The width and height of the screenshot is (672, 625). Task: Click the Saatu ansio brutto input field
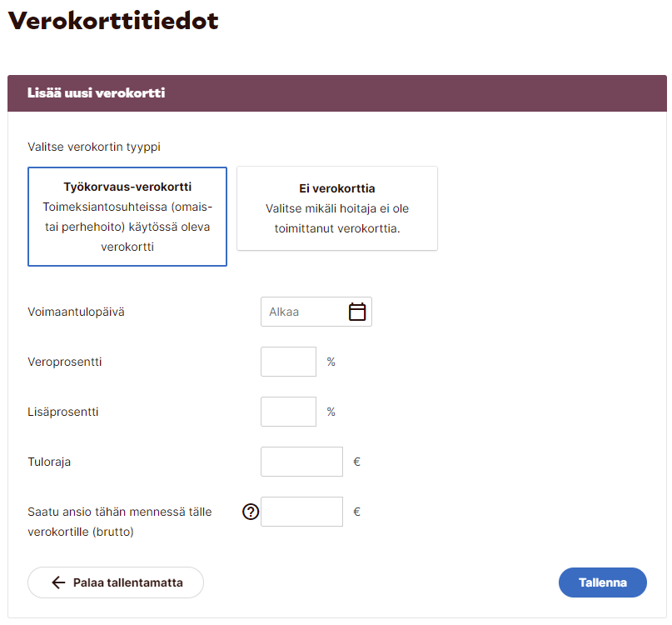301,512
